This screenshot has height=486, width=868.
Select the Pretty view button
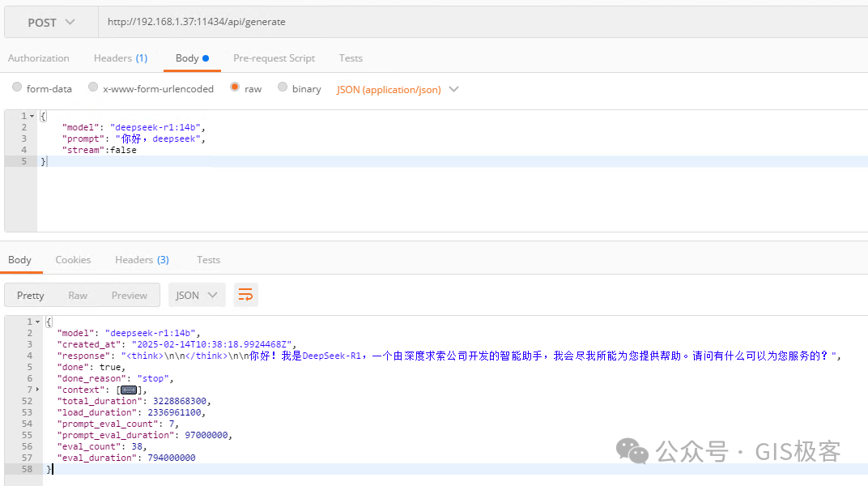point(31,295)
